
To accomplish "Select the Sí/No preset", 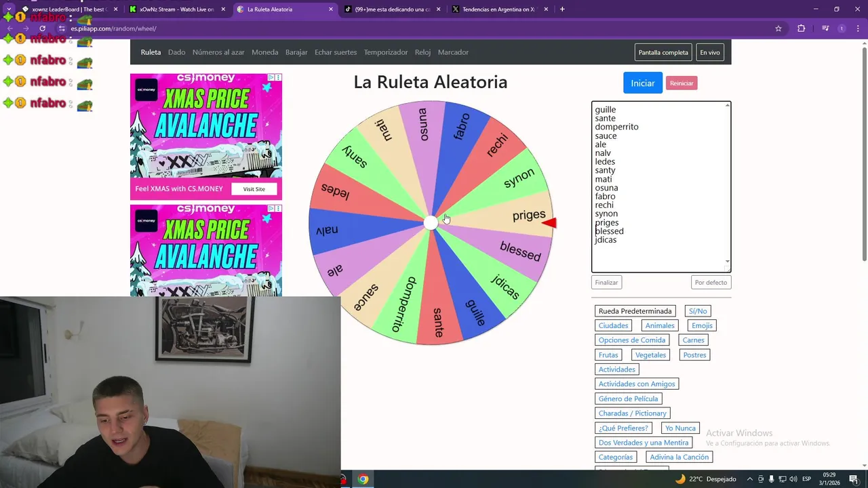I will (x=698, y=311).
